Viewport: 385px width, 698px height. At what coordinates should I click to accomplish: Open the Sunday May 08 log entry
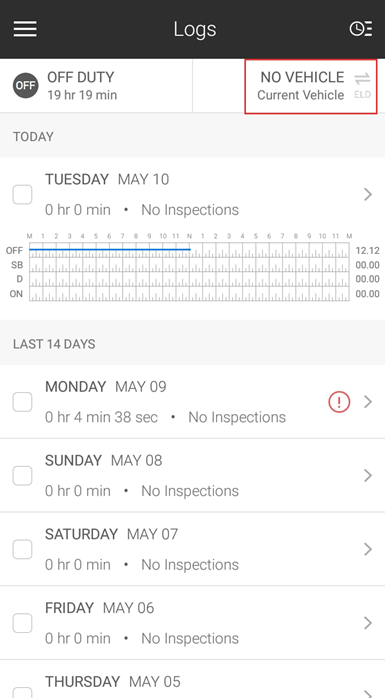192,475
